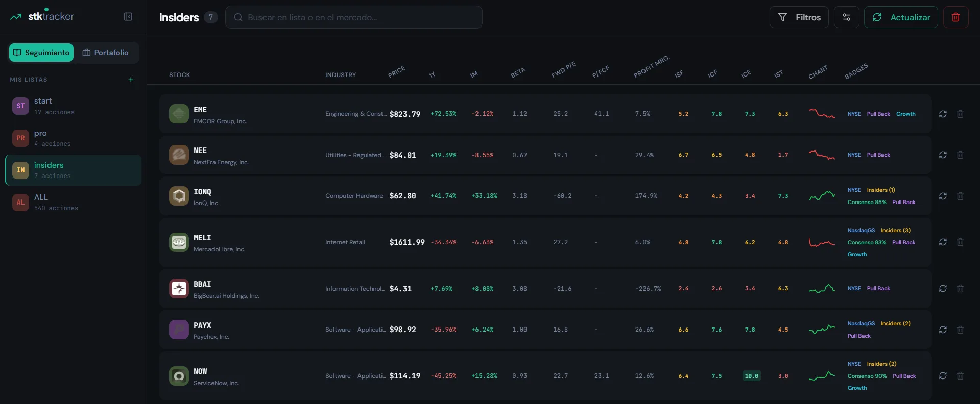Open IONQ sparkline chart
This screenshot has height=404, width=980.
tap(822, 196)
